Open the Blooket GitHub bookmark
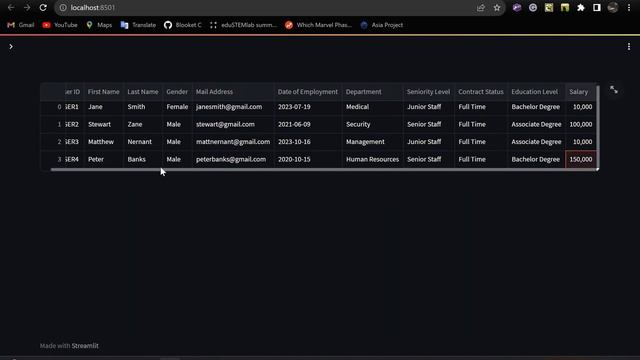This screenshot has height=360, width=640. point(183,25)
